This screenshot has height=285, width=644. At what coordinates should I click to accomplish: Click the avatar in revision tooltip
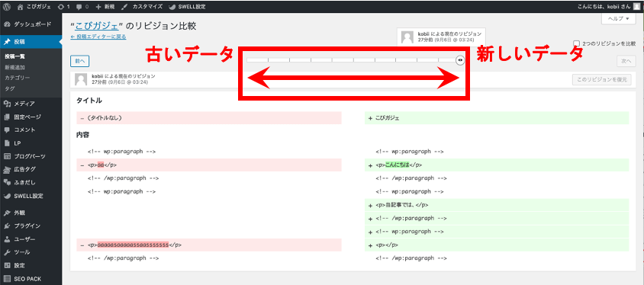[407, 37]
